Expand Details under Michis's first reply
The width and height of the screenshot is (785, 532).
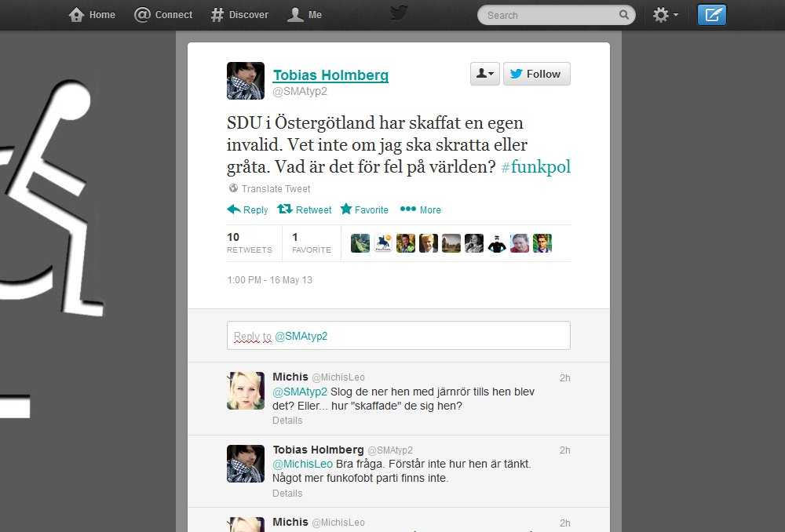tap(287, 421)
